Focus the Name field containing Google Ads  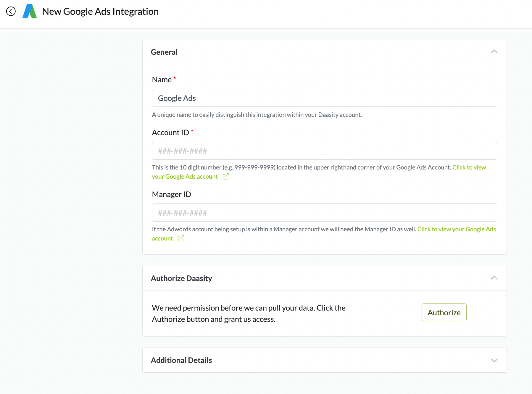coord(324,98)
